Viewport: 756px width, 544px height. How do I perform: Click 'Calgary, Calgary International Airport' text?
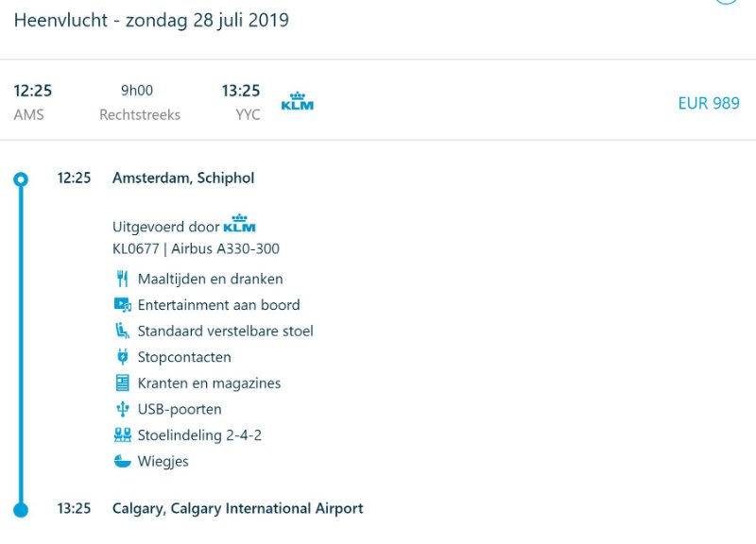click(237, 508)
